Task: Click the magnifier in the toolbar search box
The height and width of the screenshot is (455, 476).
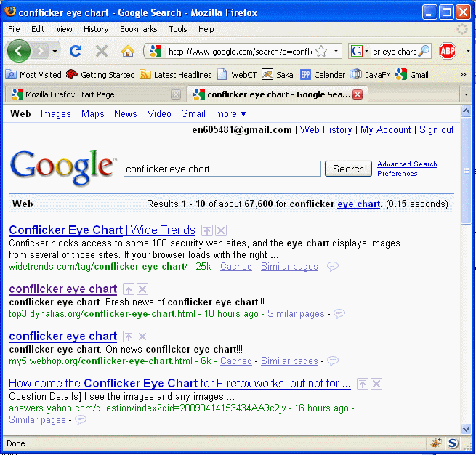Action: [x=424, y=51]
